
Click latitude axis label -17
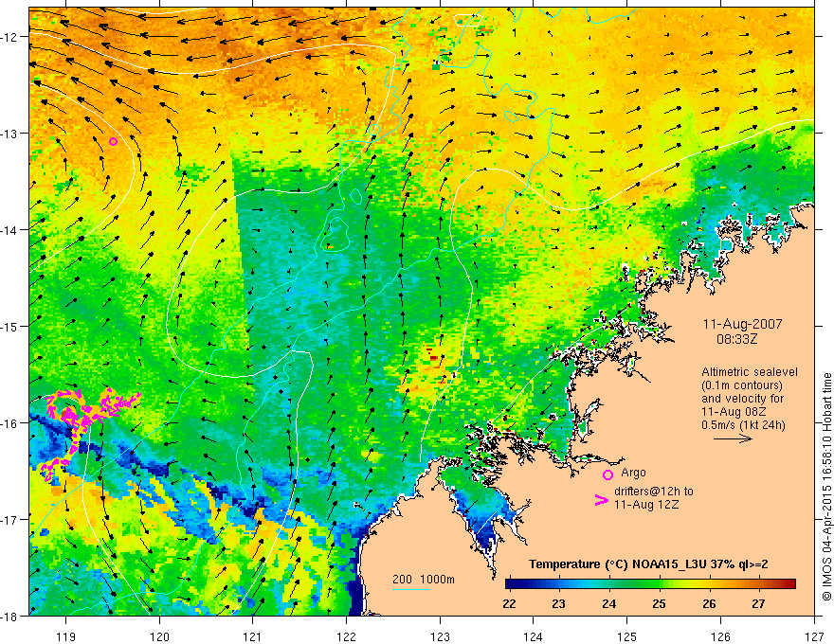point(9,520)
